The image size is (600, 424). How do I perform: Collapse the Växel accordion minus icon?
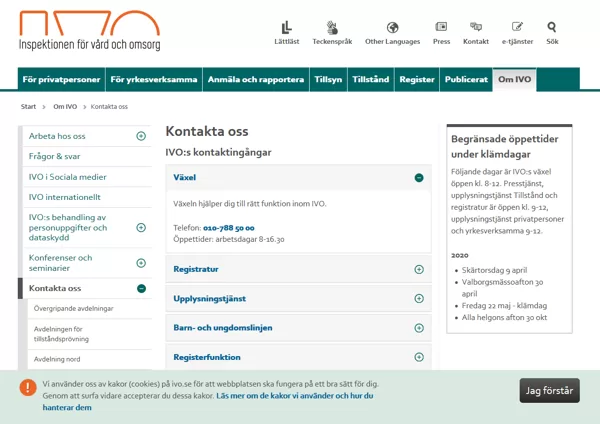(x=419, y=178)
